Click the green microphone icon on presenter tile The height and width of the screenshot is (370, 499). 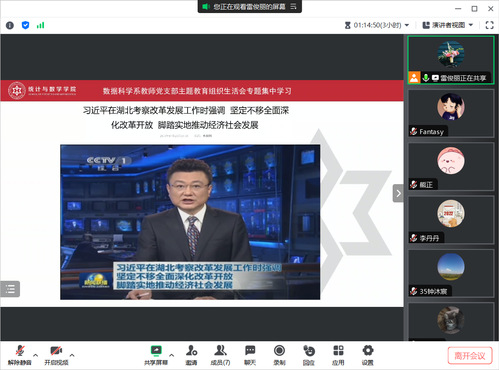pos(426,78)
